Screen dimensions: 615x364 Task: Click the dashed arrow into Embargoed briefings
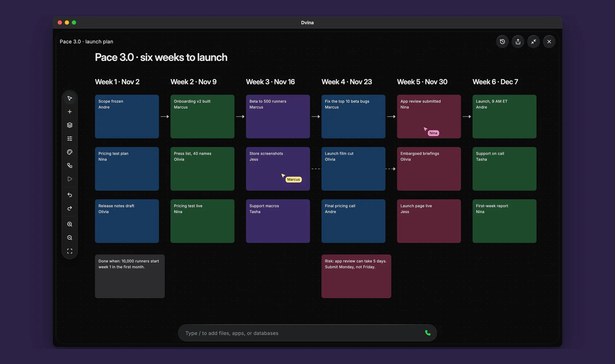[391, 169]
